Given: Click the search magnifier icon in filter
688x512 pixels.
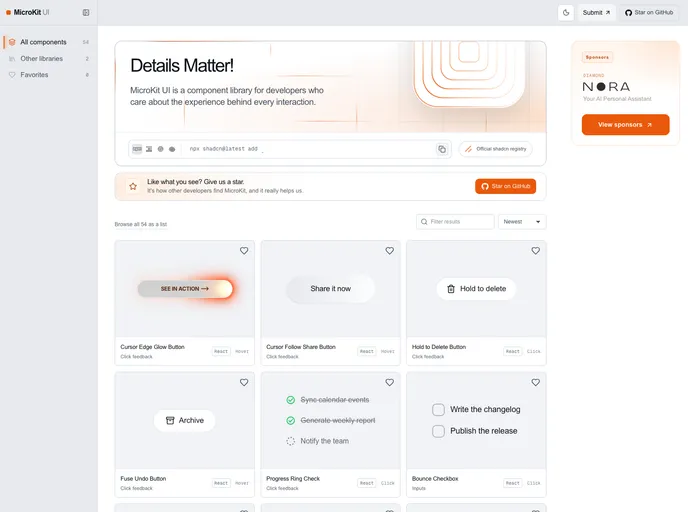Looking at the screenshot, I should click(x=424, y=222).
